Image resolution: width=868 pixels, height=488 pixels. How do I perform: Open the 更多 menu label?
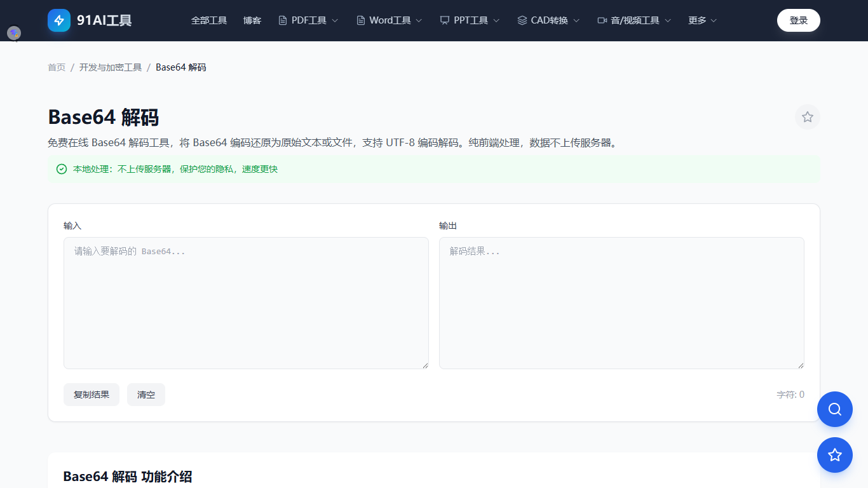coord(697,20)
